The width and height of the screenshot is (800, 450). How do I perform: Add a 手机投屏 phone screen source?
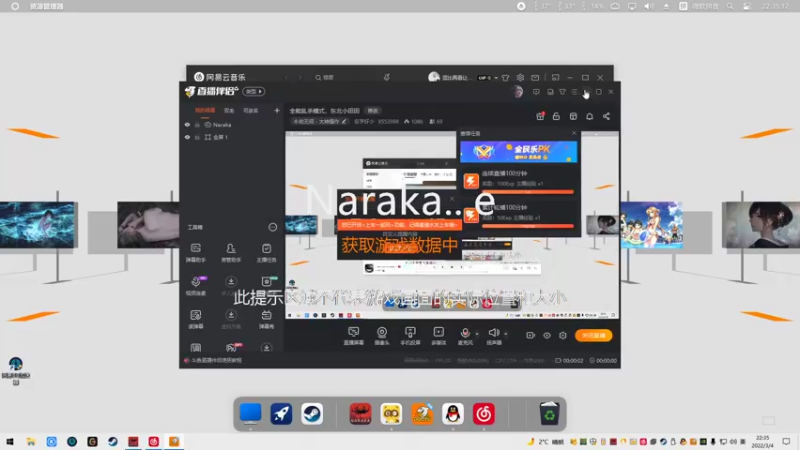(x=410, y=336)
